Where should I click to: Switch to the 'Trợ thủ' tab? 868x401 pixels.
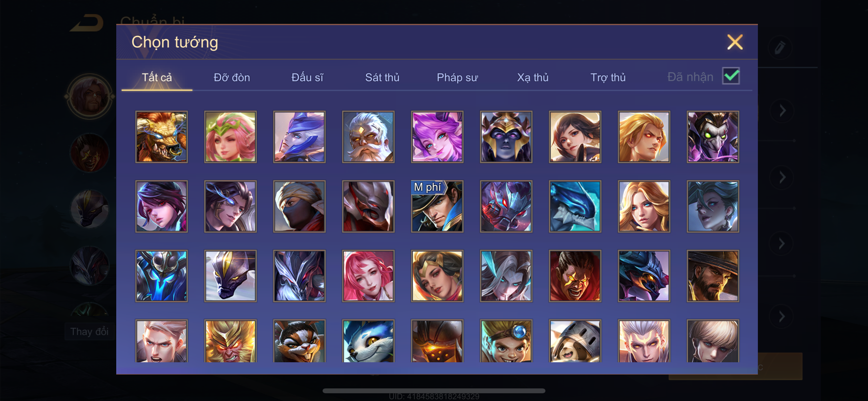[608, 77]
